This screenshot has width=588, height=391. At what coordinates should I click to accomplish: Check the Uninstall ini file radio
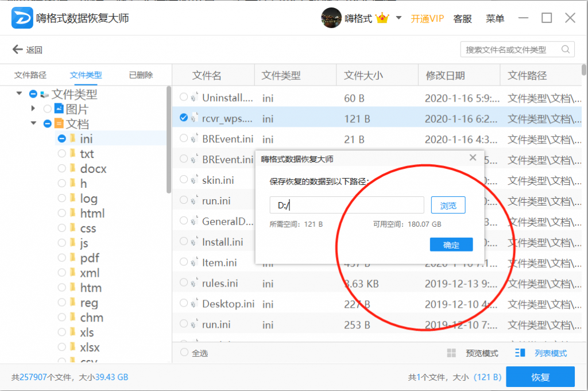[x=183, y=97]
